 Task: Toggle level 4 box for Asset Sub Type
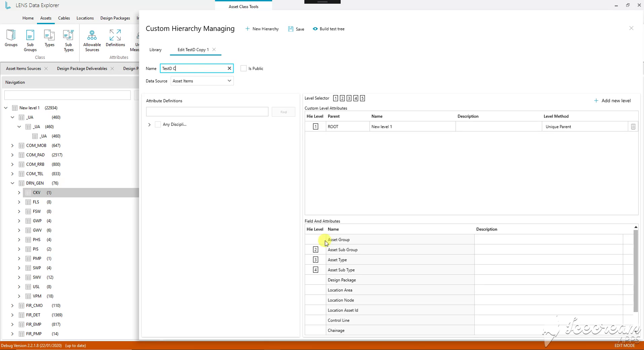[x=315, y=270]
